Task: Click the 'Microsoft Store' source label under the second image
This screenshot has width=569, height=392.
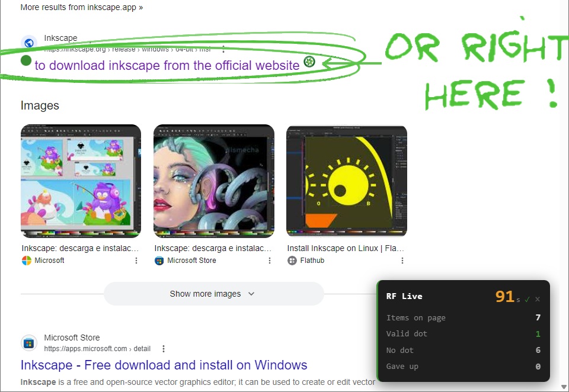Action: coord(191,261)
